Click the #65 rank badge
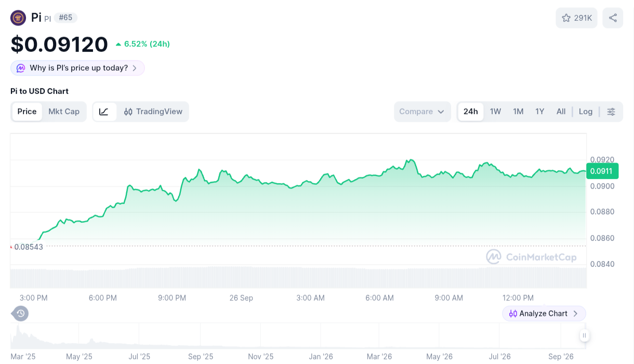 click(65, 18)
